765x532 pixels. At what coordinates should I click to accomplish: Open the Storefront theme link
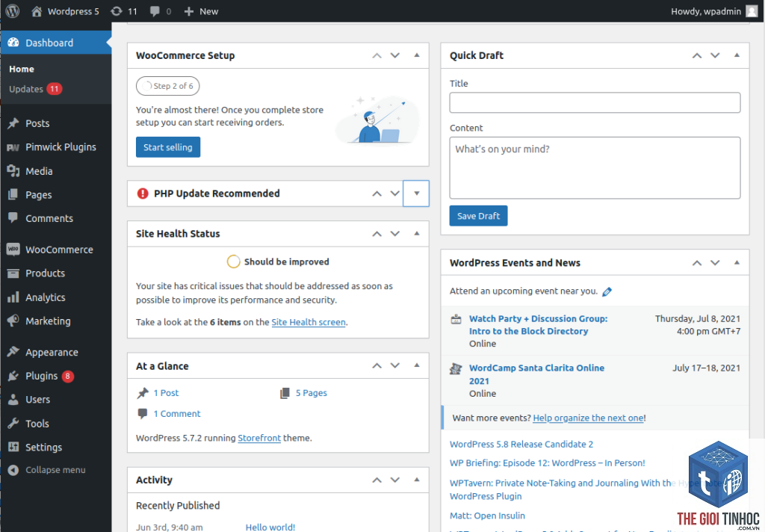[259, 438]
